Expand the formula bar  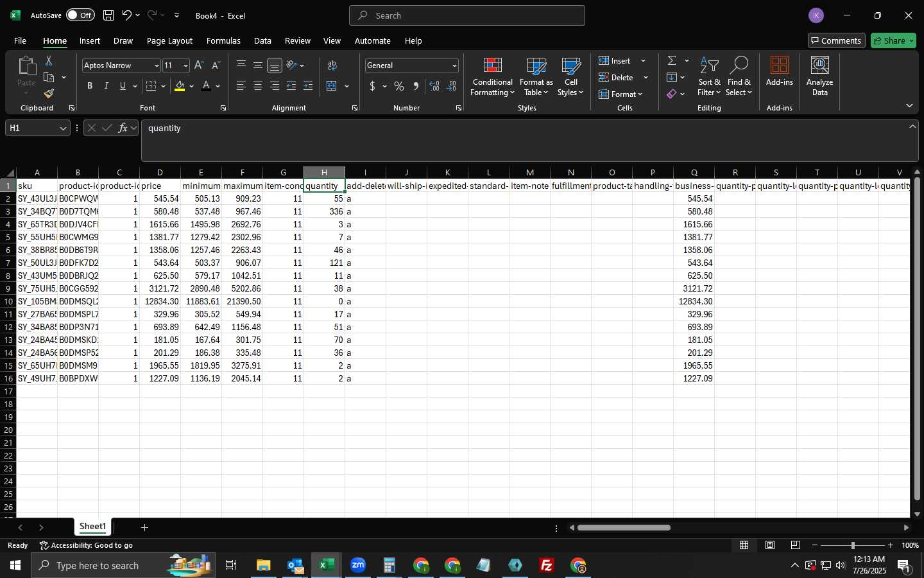(x=912, y=127)
